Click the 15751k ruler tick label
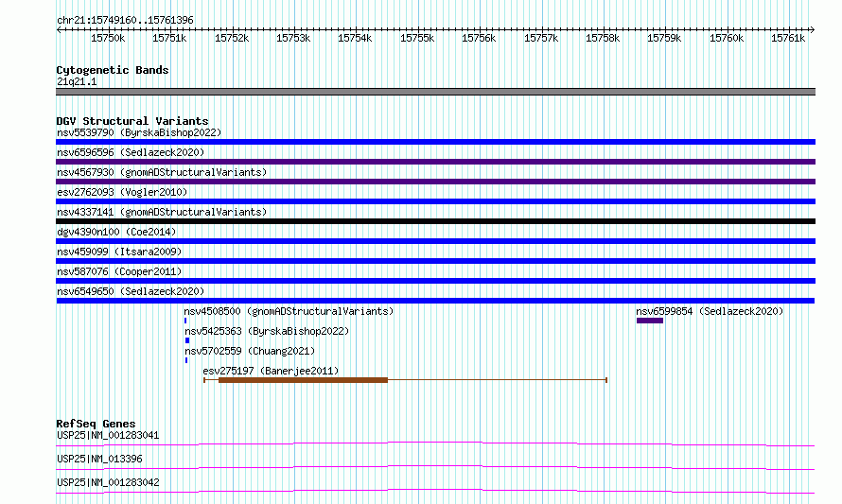The height and width of the screenshot is (504, 842). point(169,38)
